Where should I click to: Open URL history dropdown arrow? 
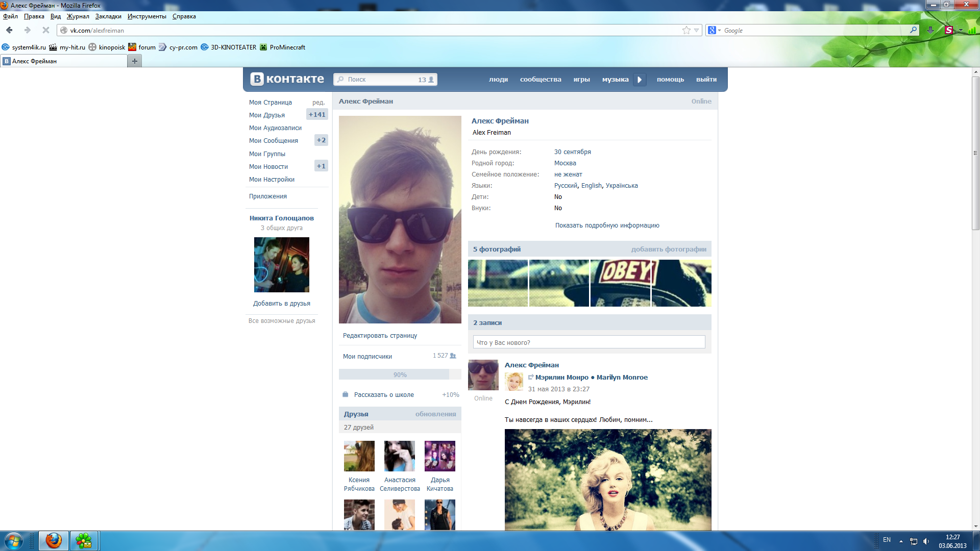click(x=697, y=30)
